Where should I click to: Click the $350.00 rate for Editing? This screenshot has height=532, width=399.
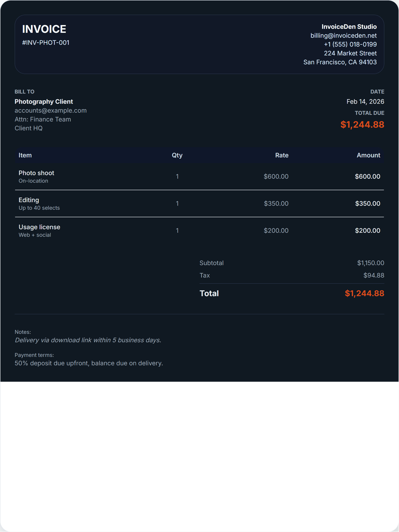tap(276, 204)
